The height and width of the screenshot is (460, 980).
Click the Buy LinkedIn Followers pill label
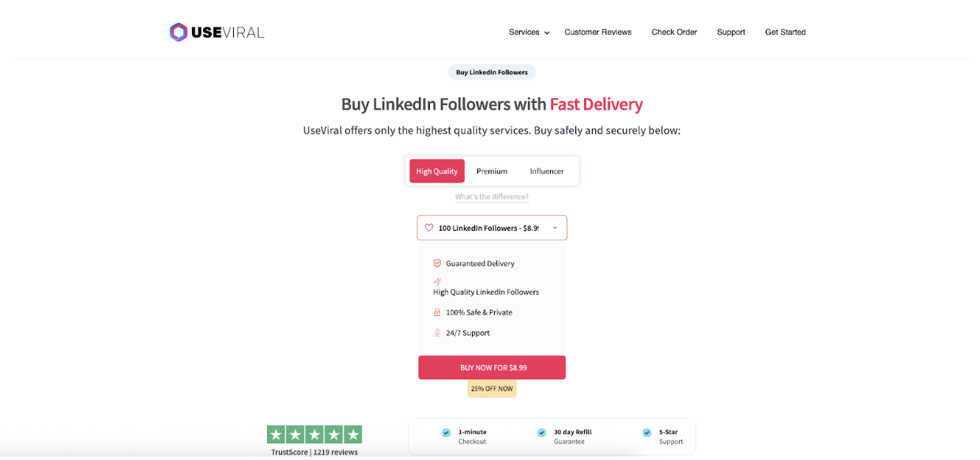(x=492, y=72)
